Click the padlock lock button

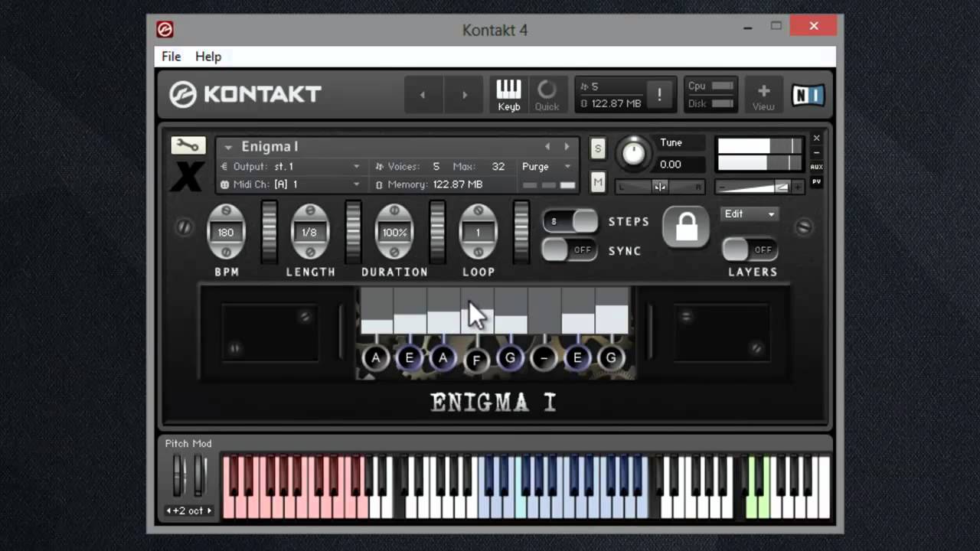click(x=686, y=227)
